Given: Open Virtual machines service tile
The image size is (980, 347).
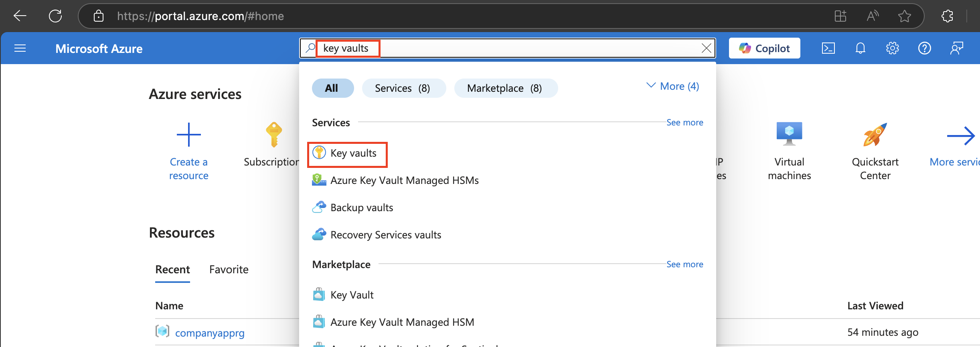Looking at the screenshot, I should coord(789,151).
